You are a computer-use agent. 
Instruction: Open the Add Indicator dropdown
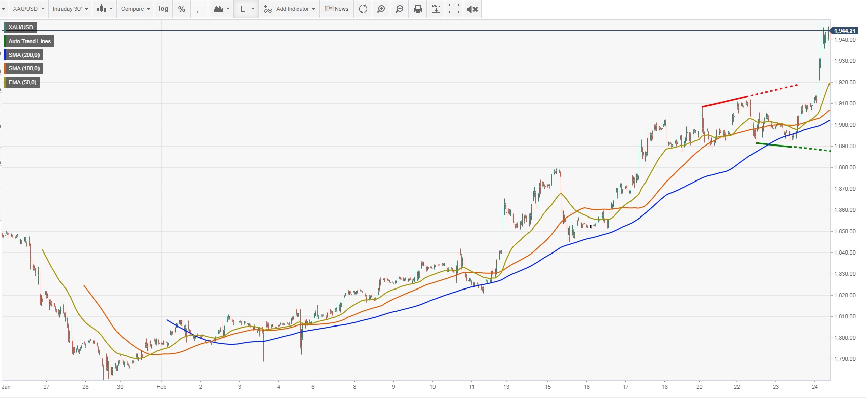click(x=290, y=9)
